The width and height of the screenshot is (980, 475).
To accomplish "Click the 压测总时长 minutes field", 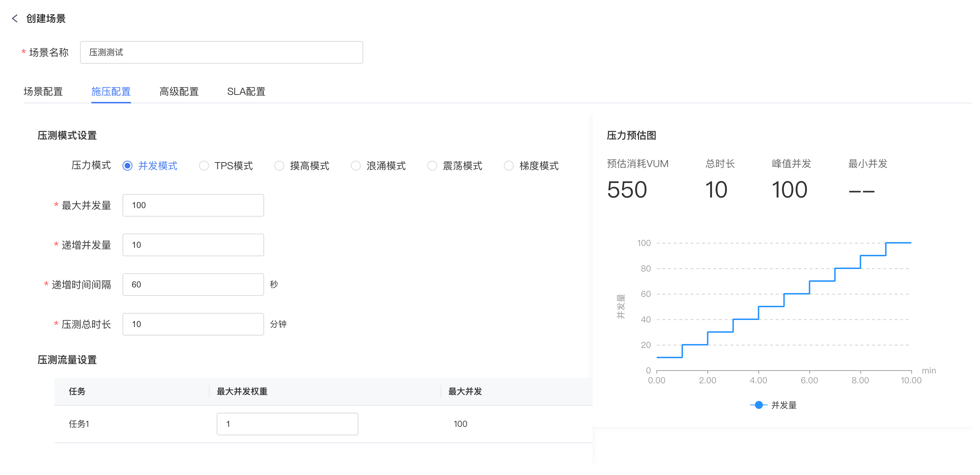I will click(193, 324).
